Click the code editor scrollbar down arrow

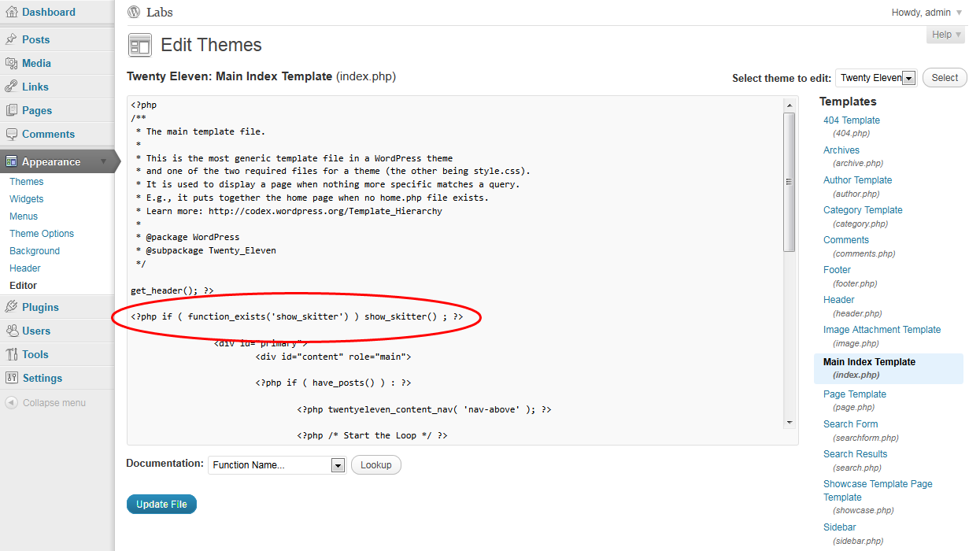[x=790, y=423]
